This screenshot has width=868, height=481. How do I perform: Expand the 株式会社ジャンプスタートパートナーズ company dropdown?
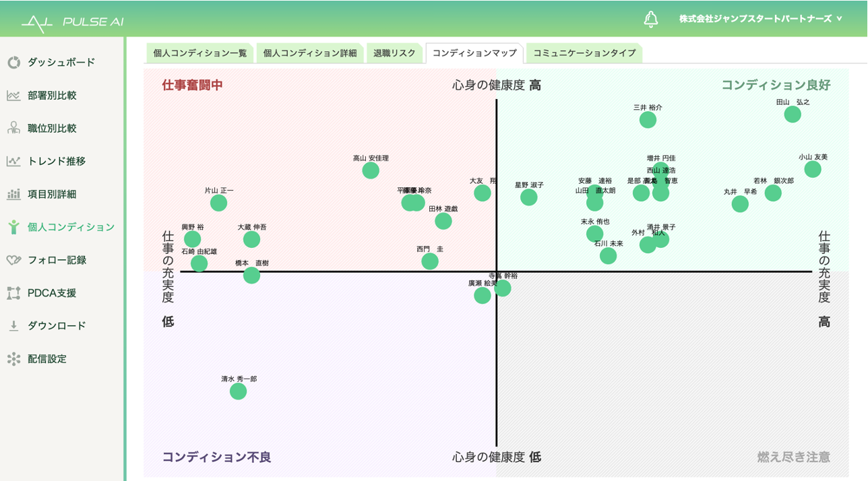(x=761, y=19)
